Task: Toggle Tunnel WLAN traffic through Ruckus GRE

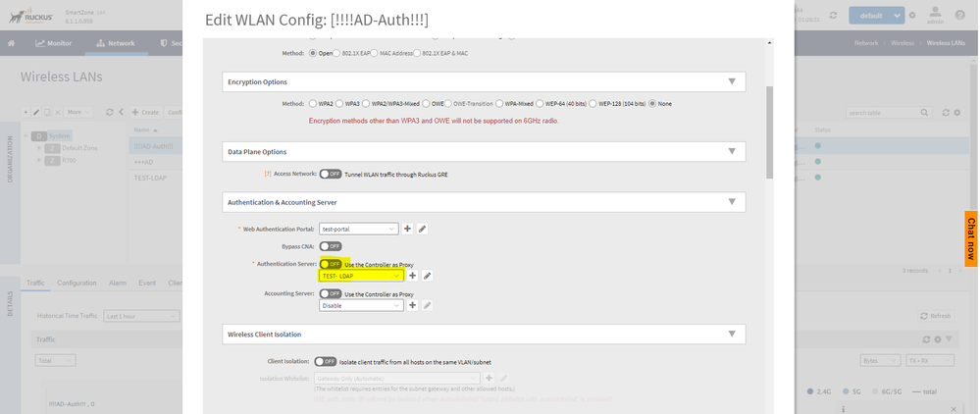Action: 329,174
